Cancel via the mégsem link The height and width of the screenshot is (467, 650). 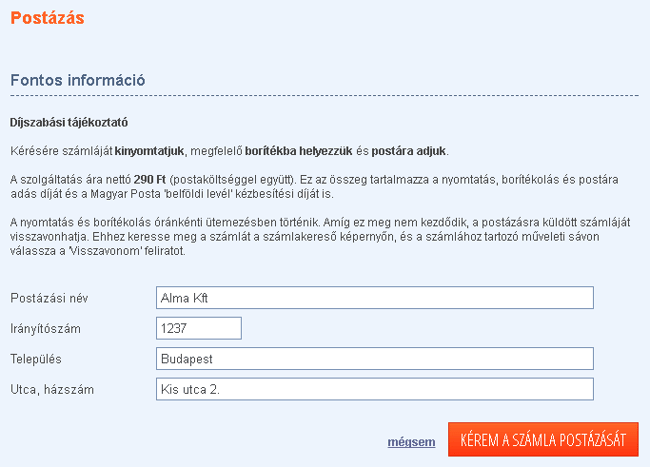click(411, 442)
